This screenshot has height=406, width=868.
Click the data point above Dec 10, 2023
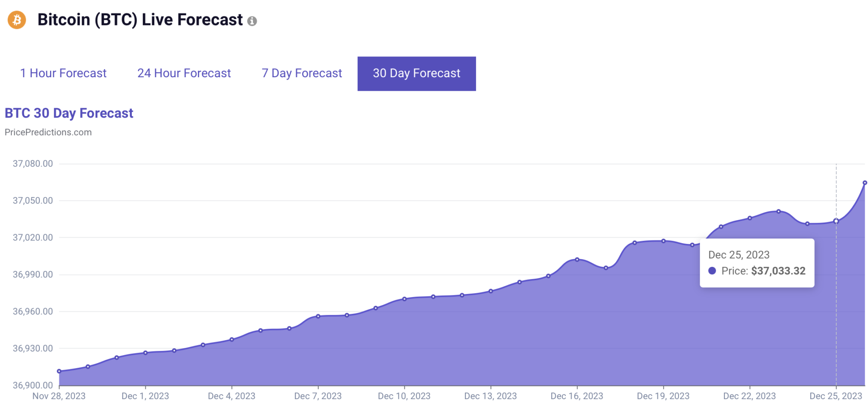click(x=404, y=299)
